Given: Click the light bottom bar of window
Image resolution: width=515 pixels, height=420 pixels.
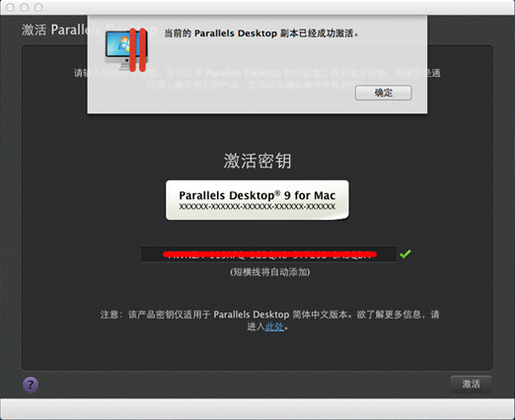Looking at the screenshot, I should coord(257,408).
